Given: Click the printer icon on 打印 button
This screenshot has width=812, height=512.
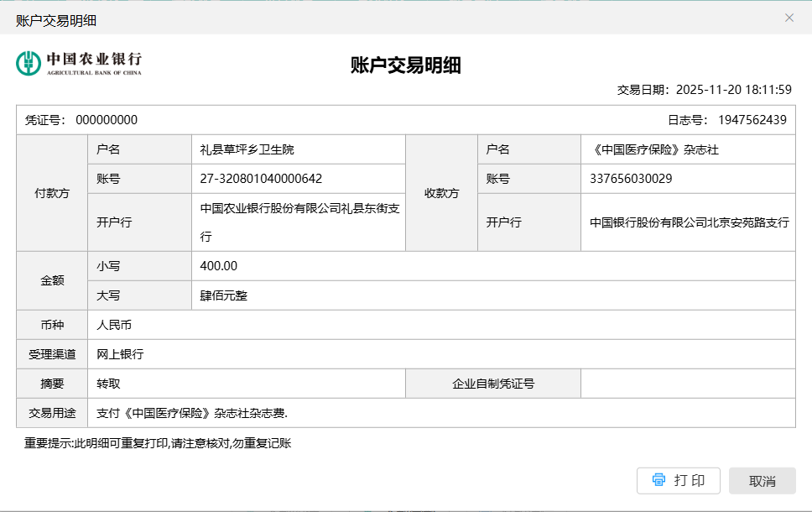Looking at the screenshot, I should click(658, 480).
